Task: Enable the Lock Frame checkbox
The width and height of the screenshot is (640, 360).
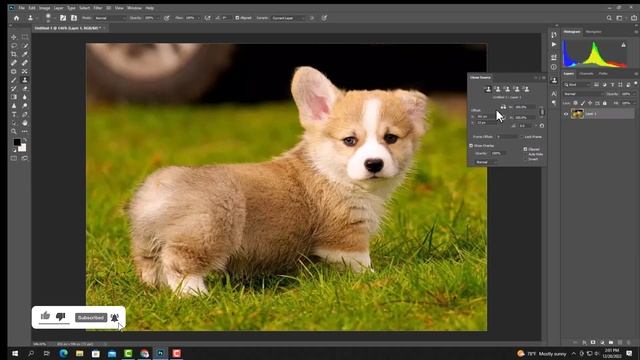Action: tap(522, 137)
